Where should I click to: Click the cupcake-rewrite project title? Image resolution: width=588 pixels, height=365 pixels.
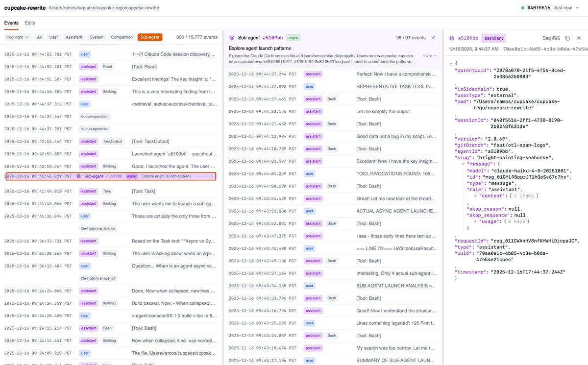click(24, 8)
